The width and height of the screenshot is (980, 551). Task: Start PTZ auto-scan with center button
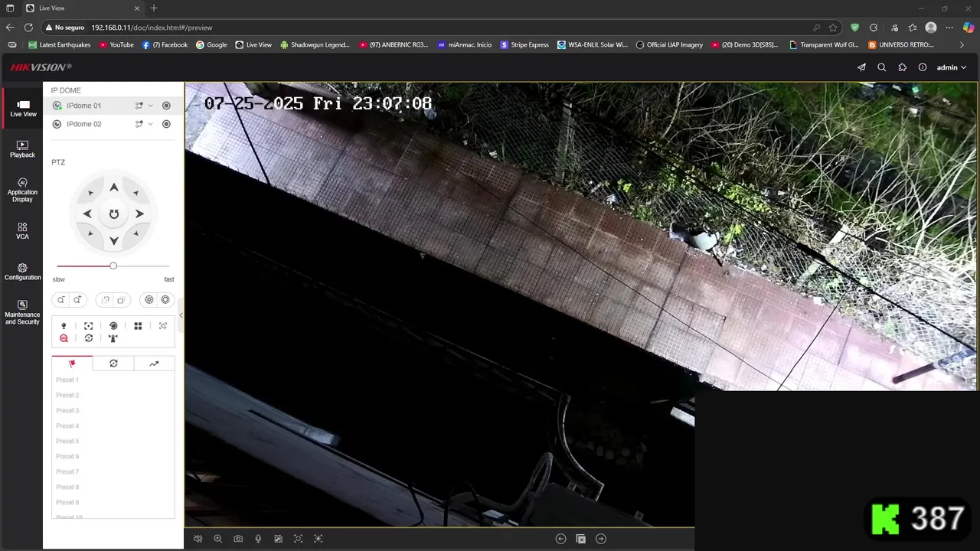113,214
